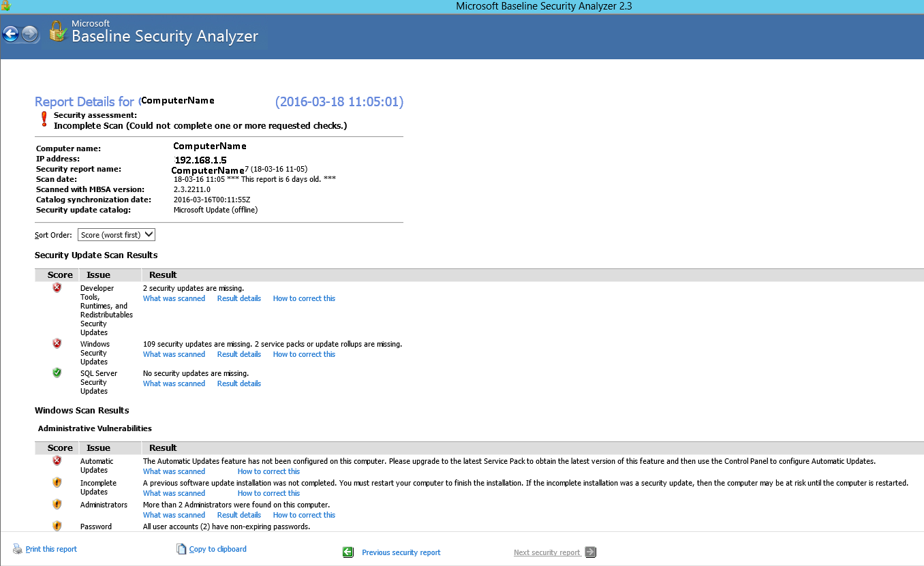924x566 pixels.
Task: Click the red shield icon for Windows Security Updates
Action: tap(57, 344)
